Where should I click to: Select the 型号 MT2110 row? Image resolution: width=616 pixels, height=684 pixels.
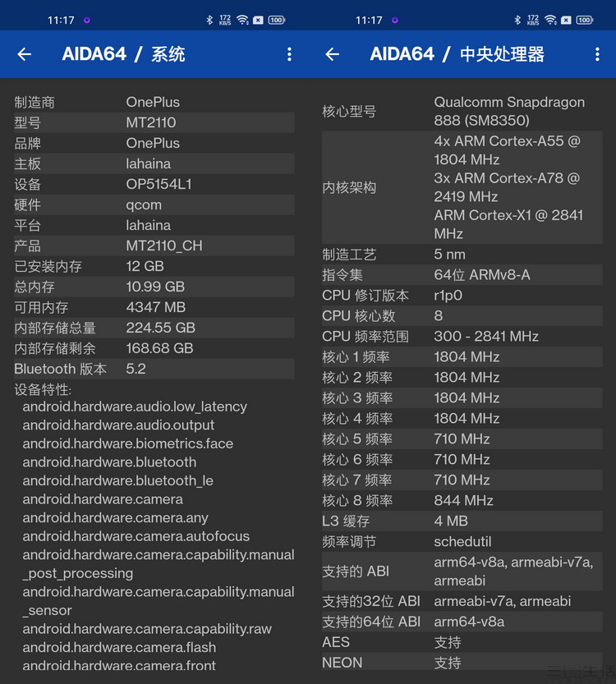coord(154,122)
